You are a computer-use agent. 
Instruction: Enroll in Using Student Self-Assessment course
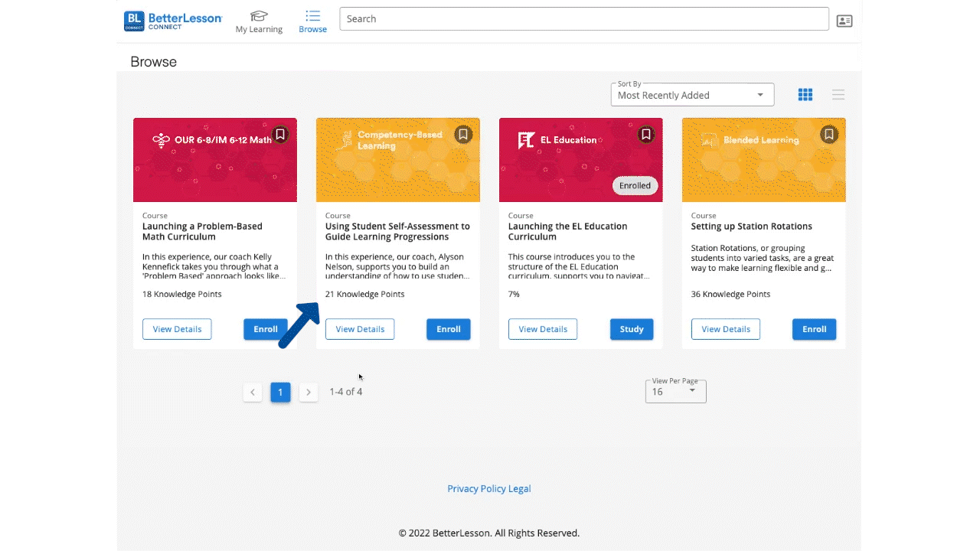(x=448, y=329)
